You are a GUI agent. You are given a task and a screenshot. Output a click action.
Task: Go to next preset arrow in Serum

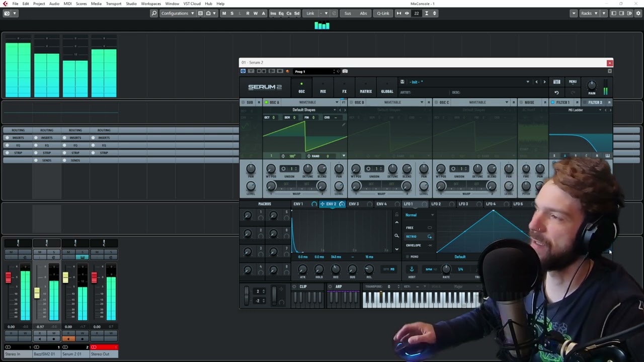click(544, 82)
